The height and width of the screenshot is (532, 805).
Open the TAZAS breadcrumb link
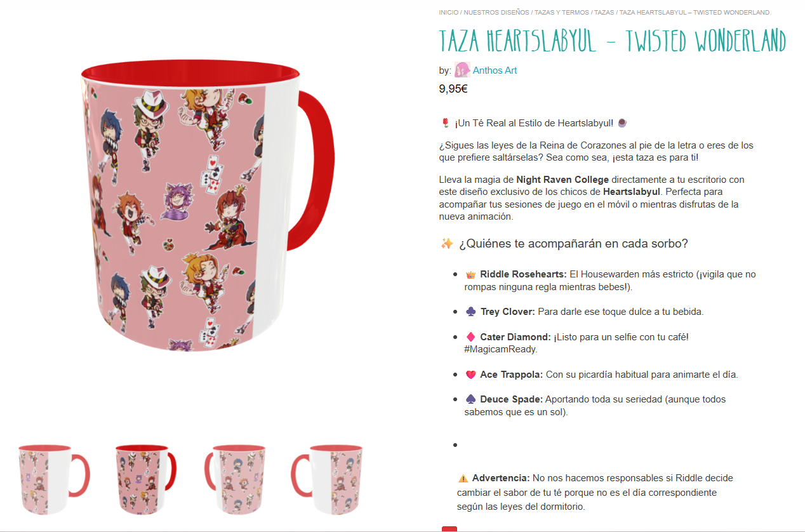click(x=603, y=12)
